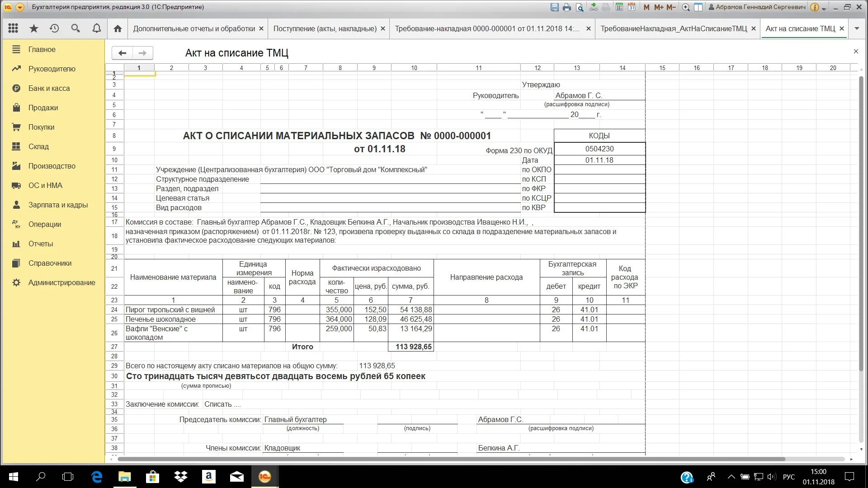Click the Print icon in the title bar
The image size is (868, 488).
(567, 7)
